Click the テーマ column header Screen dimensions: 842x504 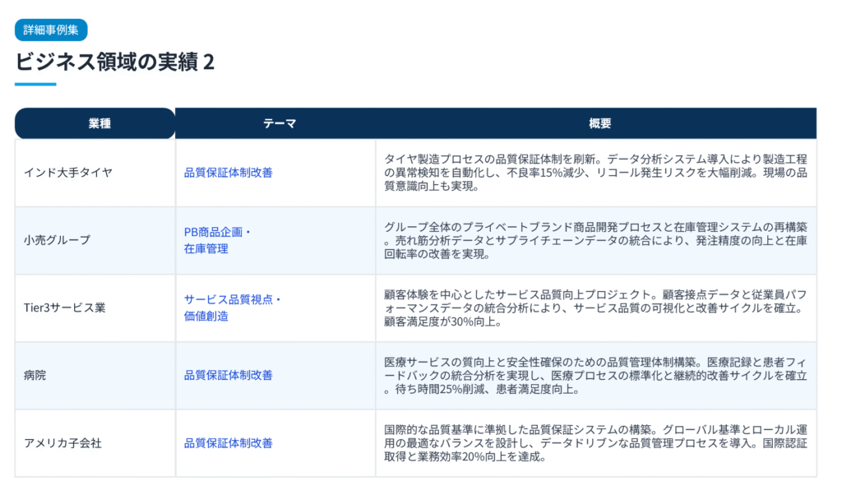point(275,123)
